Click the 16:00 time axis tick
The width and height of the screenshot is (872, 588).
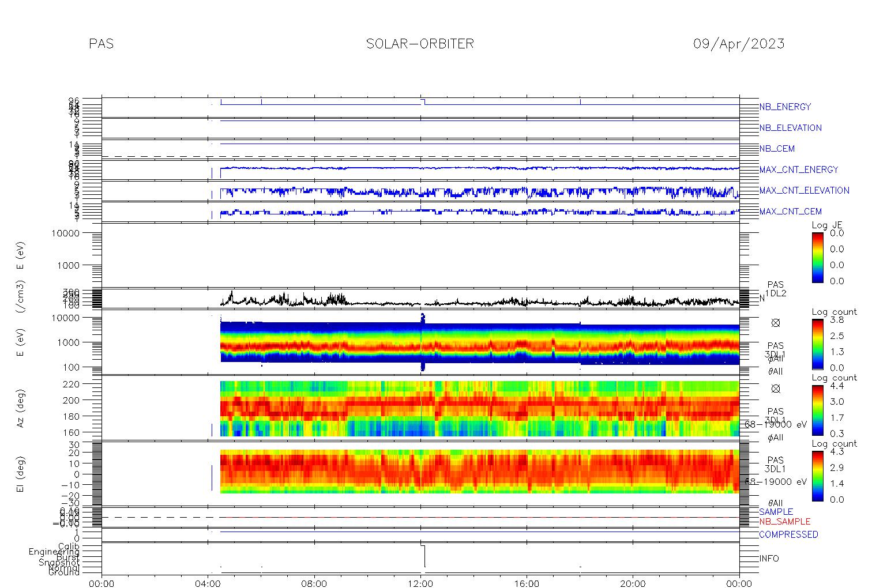coord(527,583)
